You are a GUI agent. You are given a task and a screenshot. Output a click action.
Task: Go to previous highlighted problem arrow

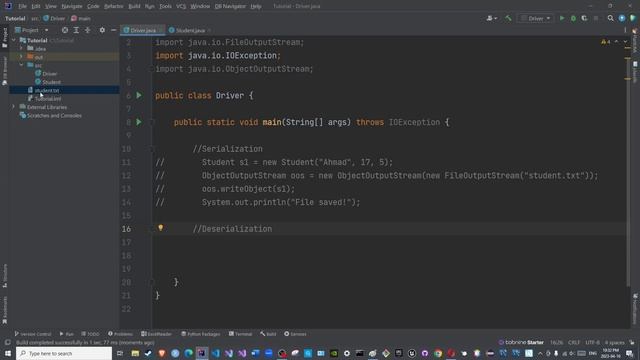point(616,42)
